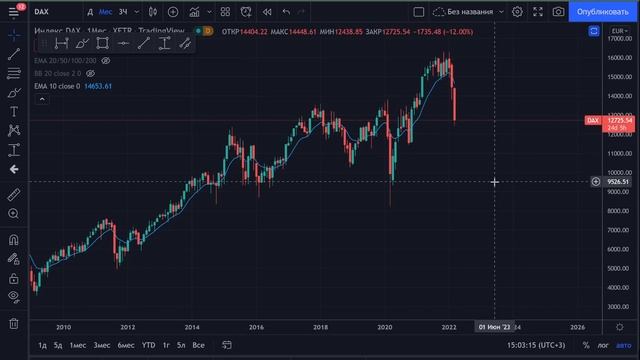Select the trend line tool in the left sidebar
640x360 pixels.
pyautogui.click(x=14, y=54)
